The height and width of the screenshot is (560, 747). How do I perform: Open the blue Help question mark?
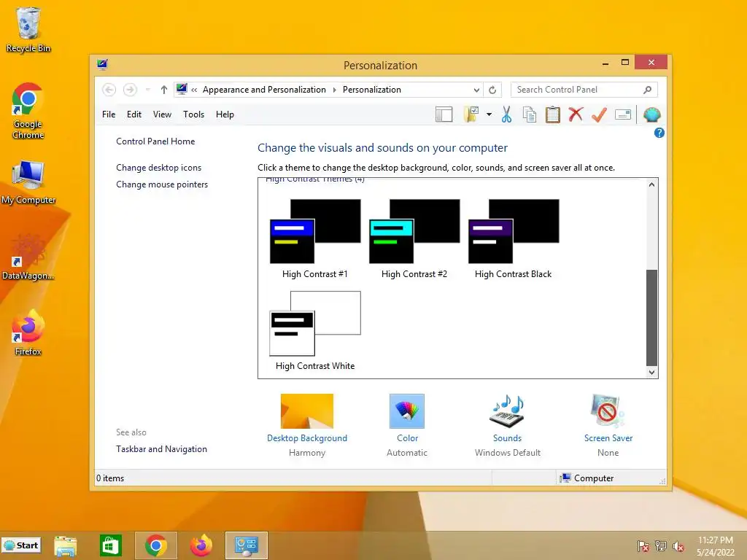659,133
